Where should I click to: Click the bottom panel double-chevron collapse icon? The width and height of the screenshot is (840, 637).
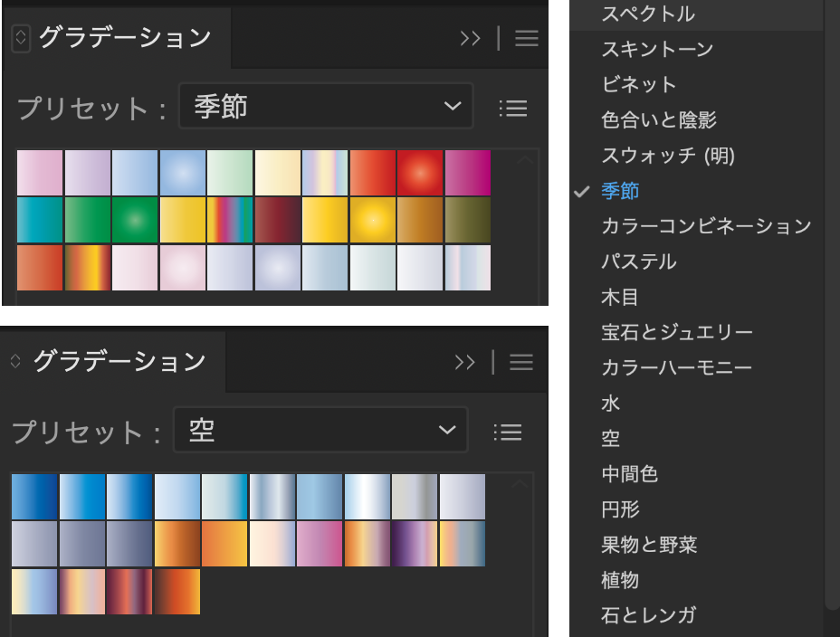point(464,362)
